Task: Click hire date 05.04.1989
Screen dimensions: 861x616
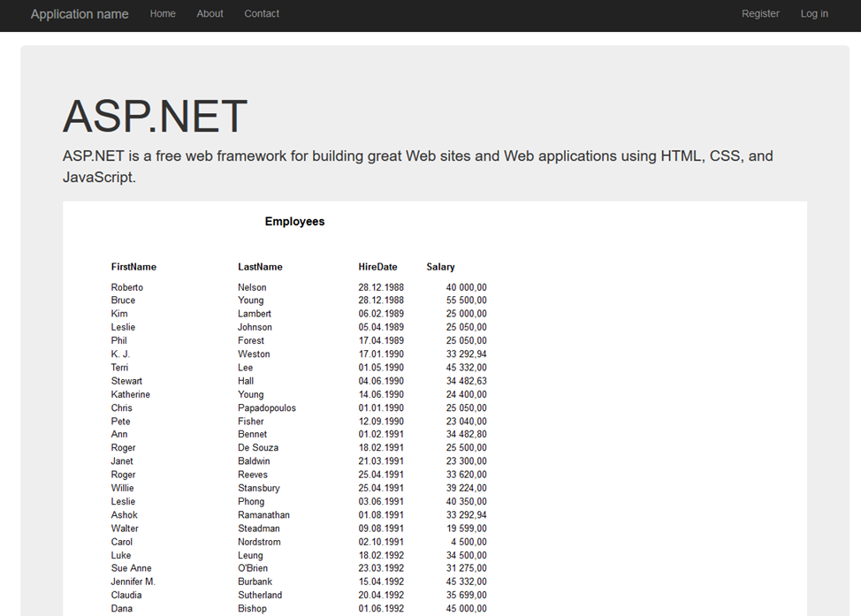Action: tap(381, 327)
